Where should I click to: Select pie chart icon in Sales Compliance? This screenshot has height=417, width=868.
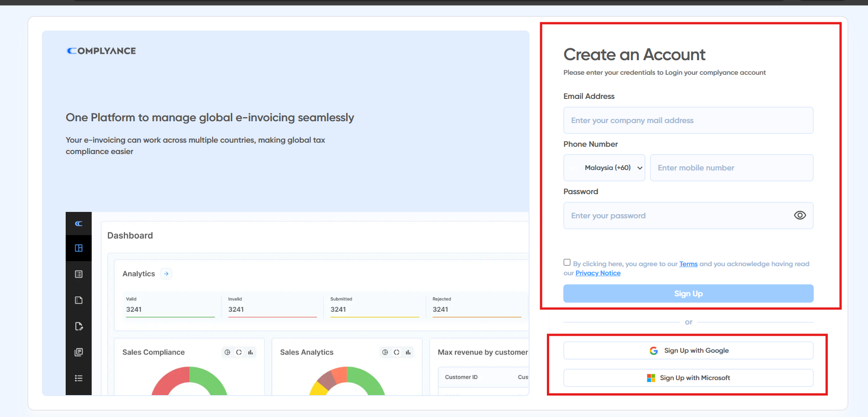(x=227, y=352)
